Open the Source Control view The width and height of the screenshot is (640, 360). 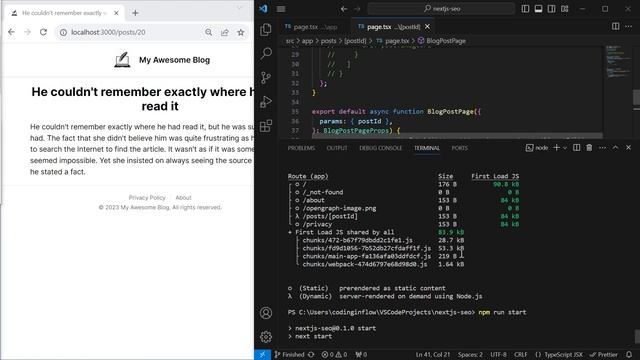point(266,77)
